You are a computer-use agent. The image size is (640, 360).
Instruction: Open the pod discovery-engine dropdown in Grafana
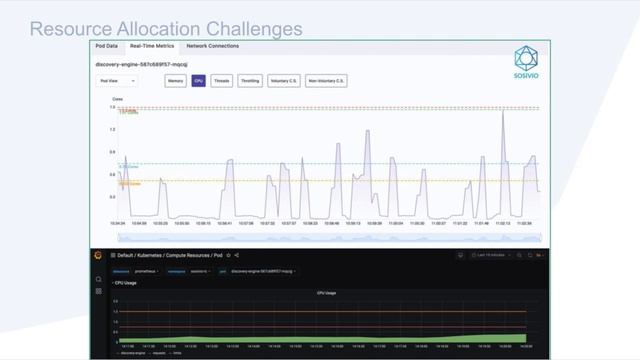[x=263, y=271]
